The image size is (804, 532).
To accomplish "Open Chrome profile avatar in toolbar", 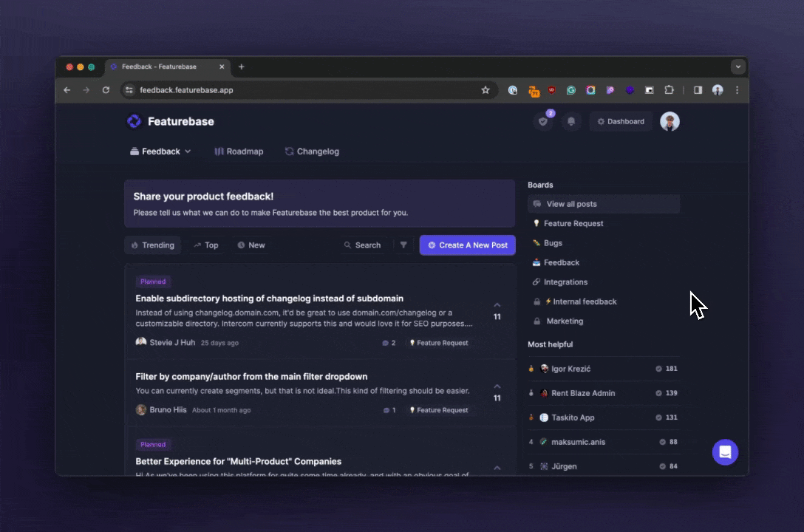I will 718,90.
